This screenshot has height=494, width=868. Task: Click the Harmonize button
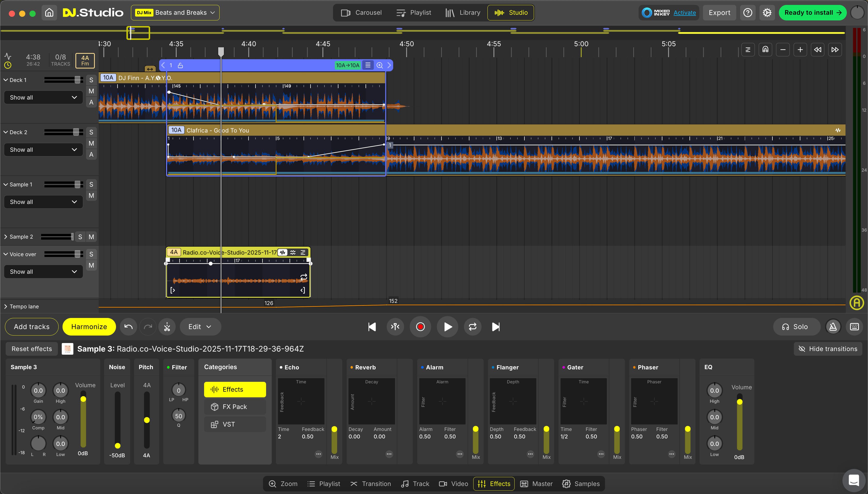click(x=89, y=327)
